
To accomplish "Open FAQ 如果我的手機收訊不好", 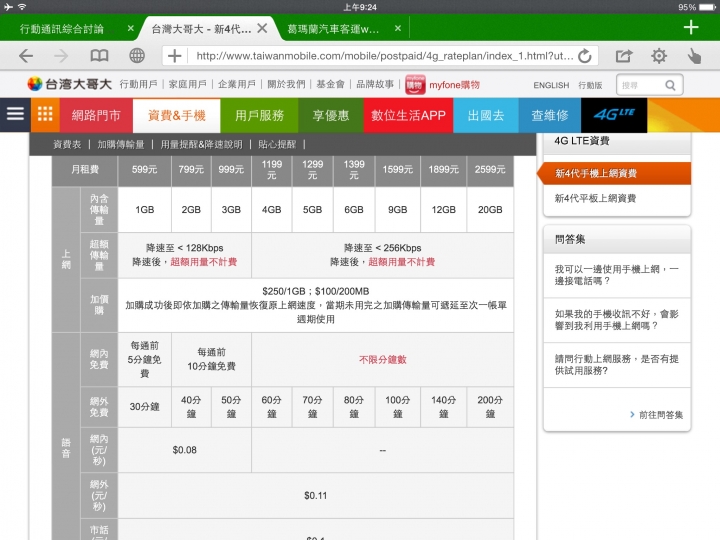I will [x=617, y=320].
